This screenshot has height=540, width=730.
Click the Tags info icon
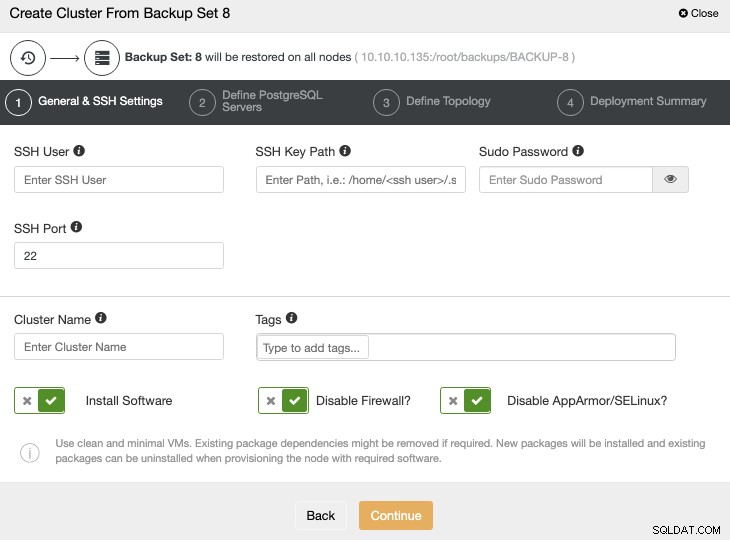click(291, 318)
